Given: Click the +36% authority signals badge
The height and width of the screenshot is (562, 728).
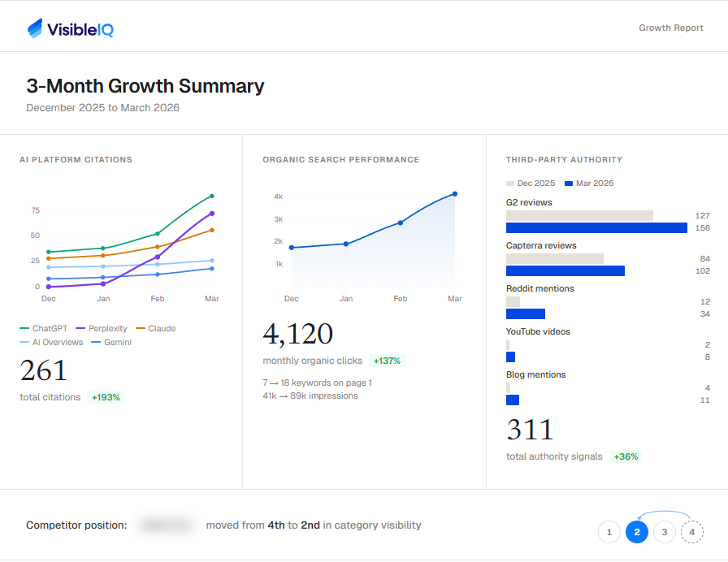Looking at the screenshot, I should (x=626, y=456).
